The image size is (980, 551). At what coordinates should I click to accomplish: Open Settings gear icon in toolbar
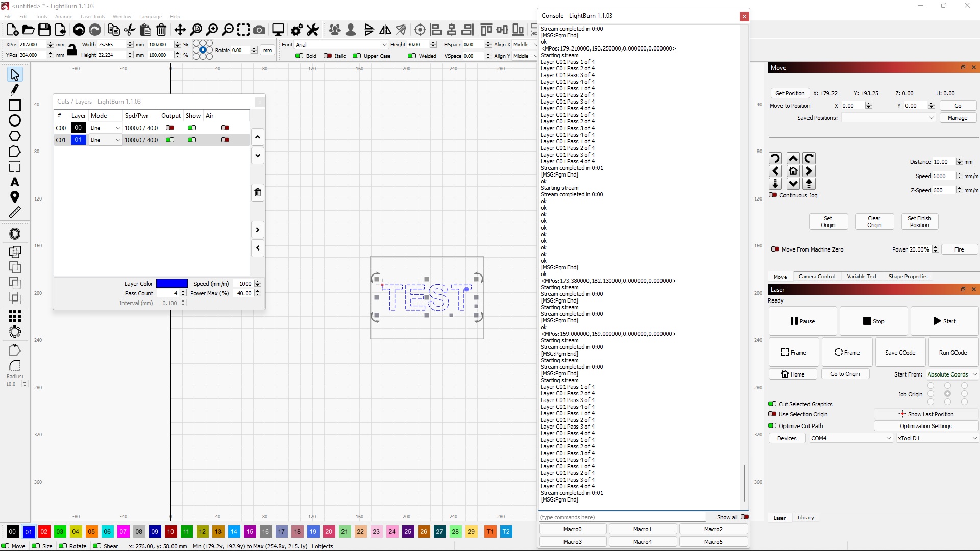click(x=297, y=30)
